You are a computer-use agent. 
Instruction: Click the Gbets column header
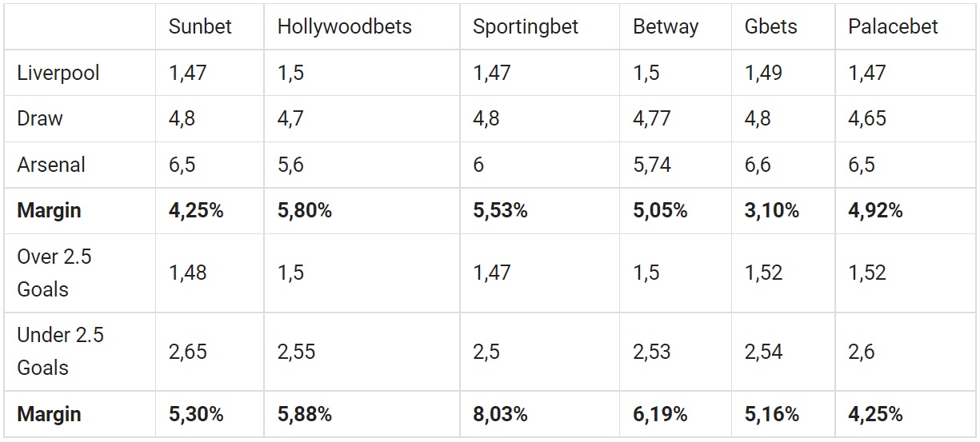[x=771, y=26]
